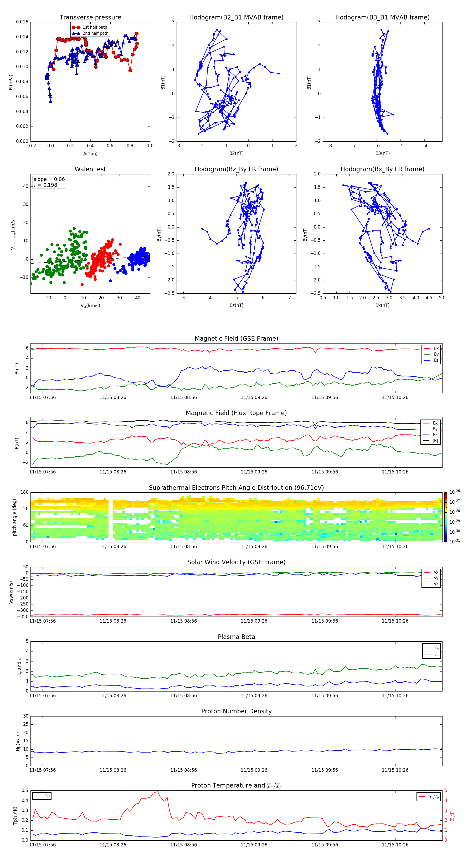Select 'Bz' in the GSE Frame legend

(431, 361)
